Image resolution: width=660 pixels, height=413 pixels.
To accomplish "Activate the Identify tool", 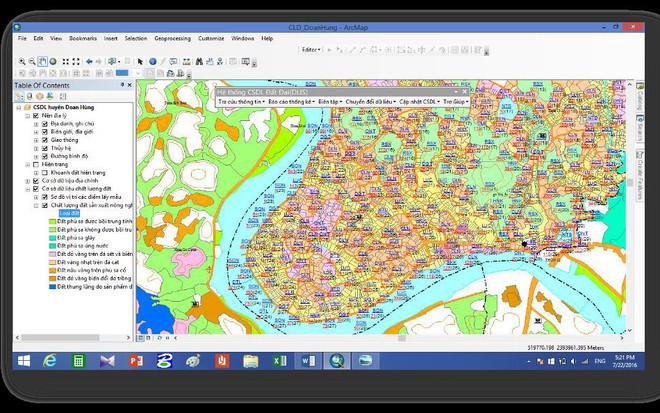I will (152, 61).
